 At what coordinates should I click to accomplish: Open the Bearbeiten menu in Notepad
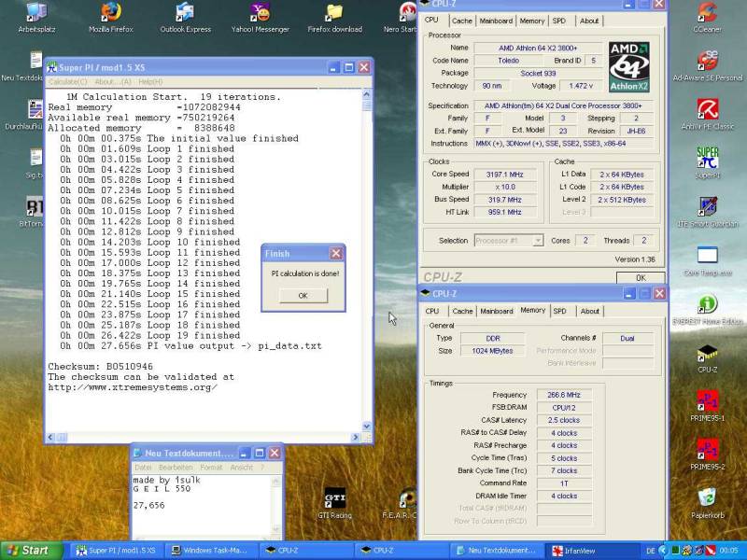click(176, 468)
